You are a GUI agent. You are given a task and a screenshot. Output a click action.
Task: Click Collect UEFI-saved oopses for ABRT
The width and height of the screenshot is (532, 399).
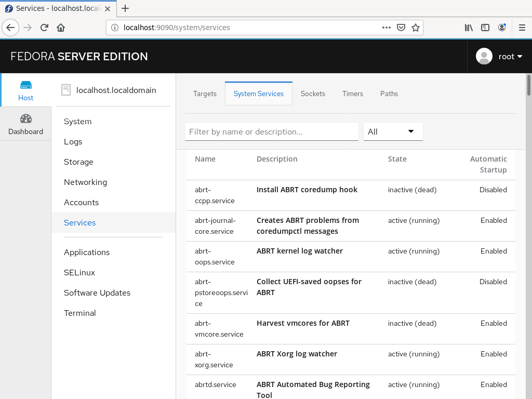tap(309, 287)
